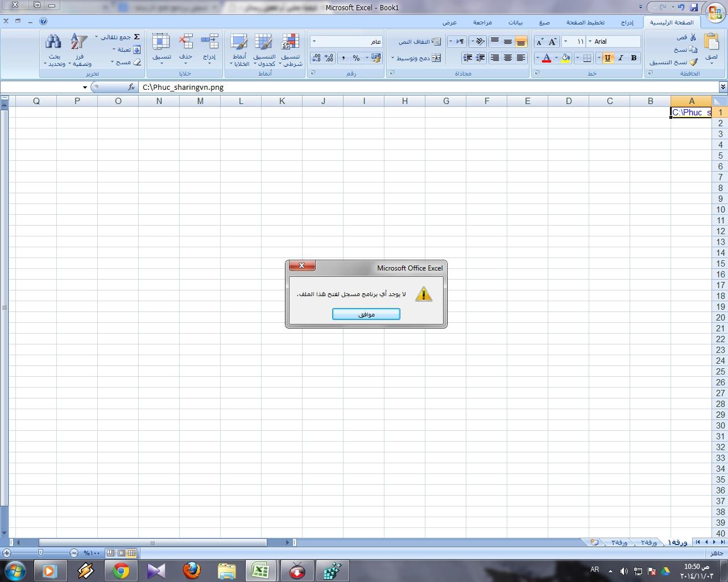This screenshot has width=728, height=582.
Task: Open the Arial font name dropdown
Action: (x=590, y=41)
